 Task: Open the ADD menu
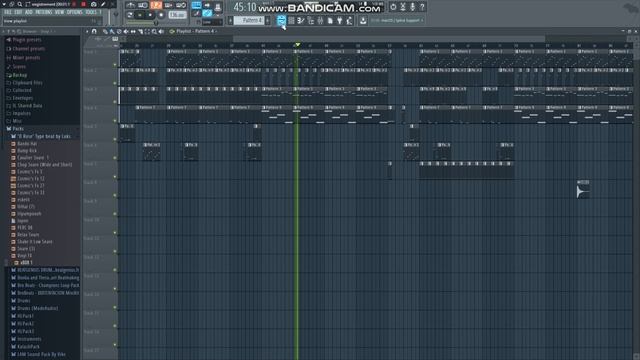pos(29,13)
